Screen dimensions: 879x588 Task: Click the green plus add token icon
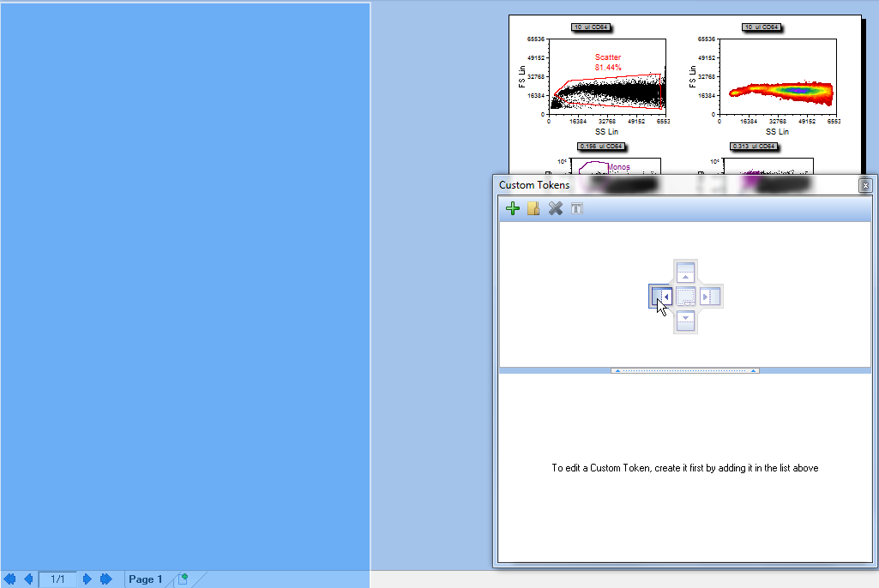pyautogui.click(x=513, y=208)
